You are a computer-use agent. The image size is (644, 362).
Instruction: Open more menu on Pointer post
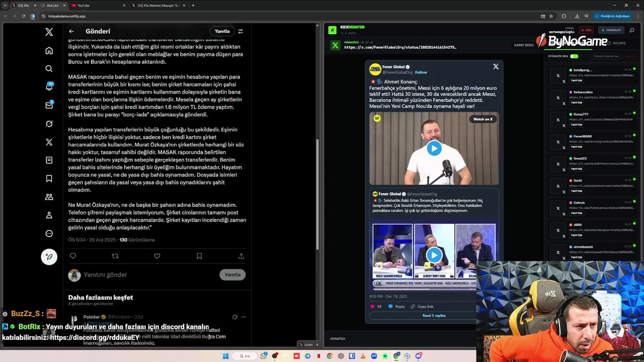(x=244, y=317)
